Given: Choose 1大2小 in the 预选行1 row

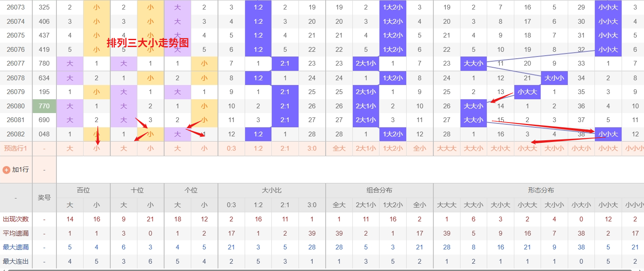Looking at the screenshot, I should click(x=392, y=148).
